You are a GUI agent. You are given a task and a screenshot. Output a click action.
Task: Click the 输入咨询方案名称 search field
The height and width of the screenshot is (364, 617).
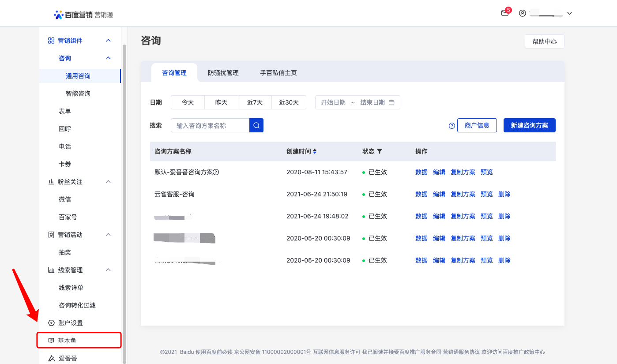(x=210, y=125)
